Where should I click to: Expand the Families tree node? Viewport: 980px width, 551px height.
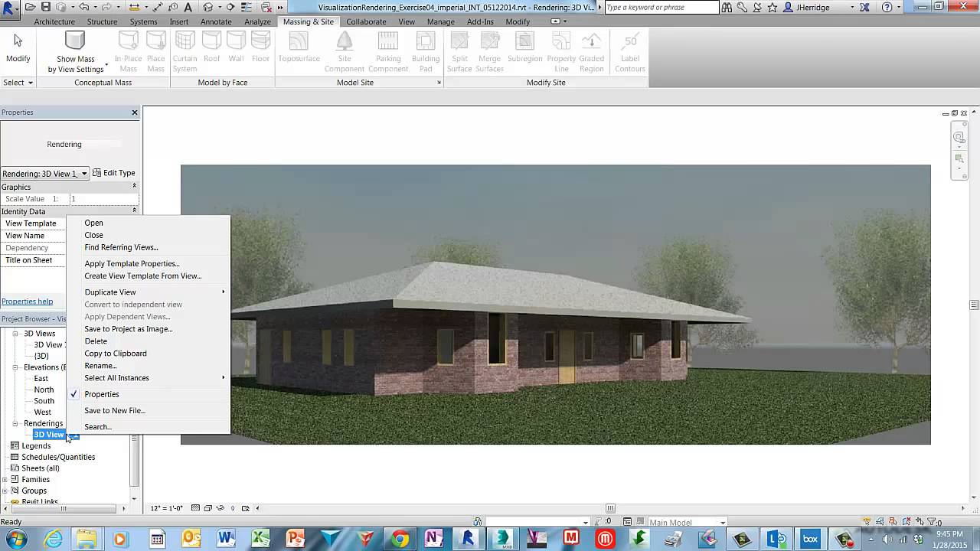[5, 480]
